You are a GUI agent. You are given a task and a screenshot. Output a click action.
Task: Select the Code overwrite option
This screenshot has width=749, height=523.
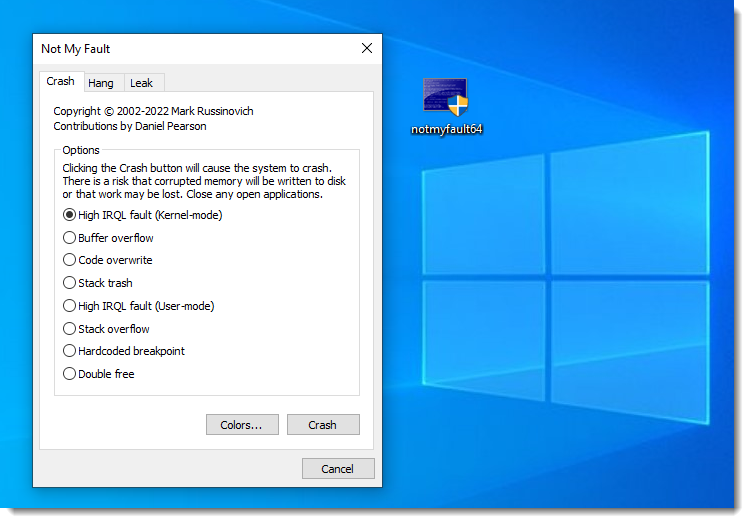click(70, 260)
